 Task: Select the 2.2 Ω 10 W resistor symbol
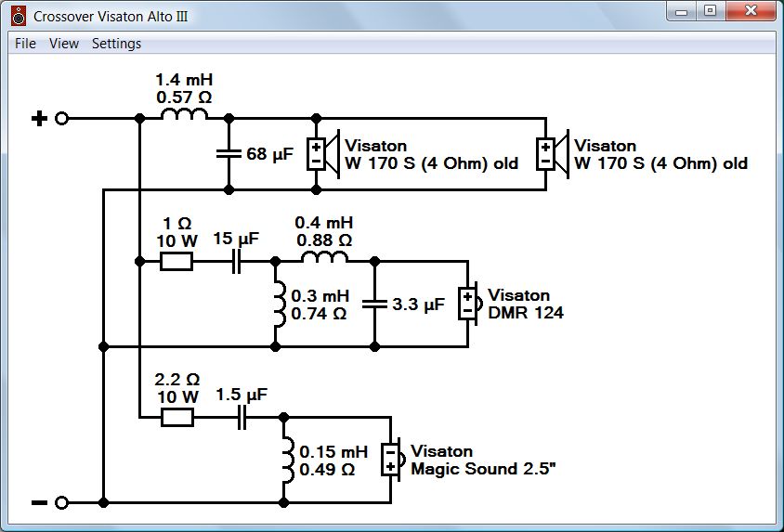[x=177, y=417]
